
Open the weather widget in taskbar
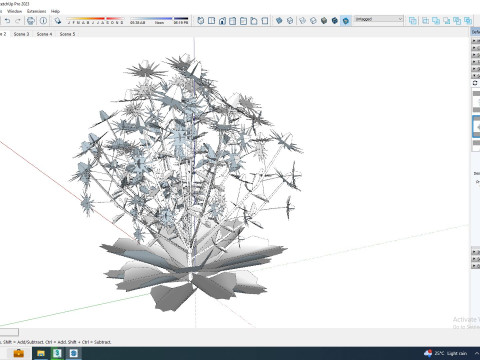[x=446, y=353]
